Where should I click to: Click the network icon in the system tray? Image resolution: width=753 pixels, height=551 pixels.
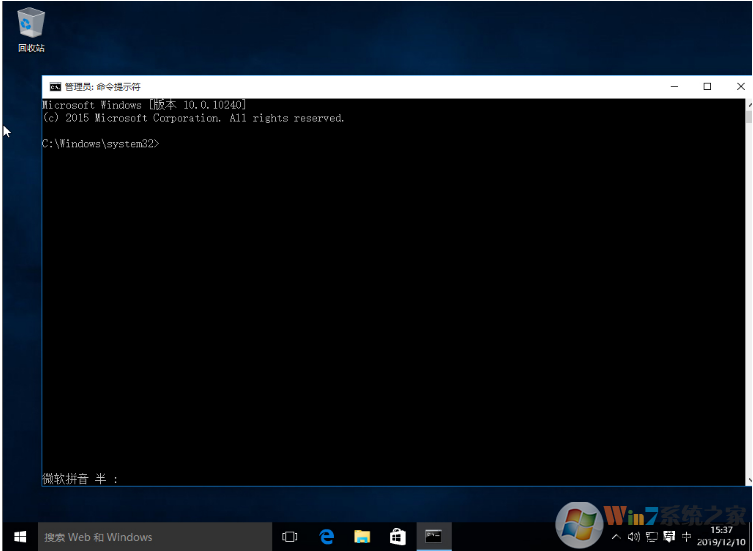pyautogui.click(x=651, y=537)
